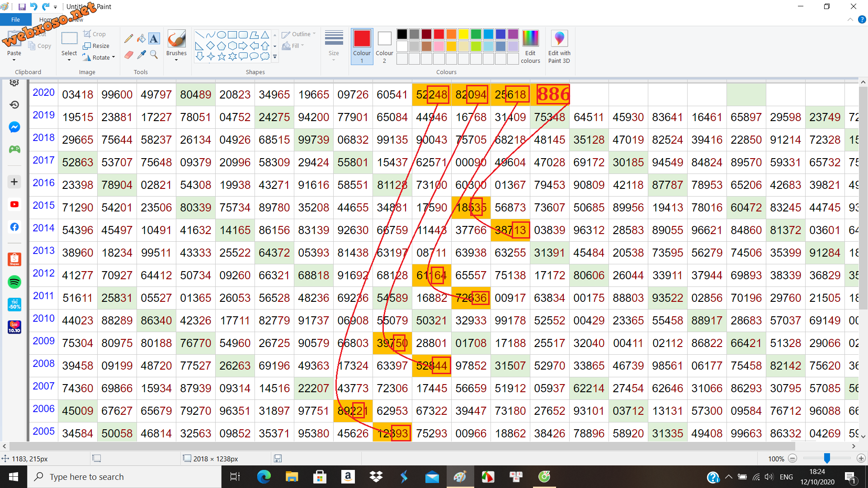Image resolution: width=868 pixels, height=488 pixels.
Task: Open the shape Fill dropdown
Action: pos(293,46)
